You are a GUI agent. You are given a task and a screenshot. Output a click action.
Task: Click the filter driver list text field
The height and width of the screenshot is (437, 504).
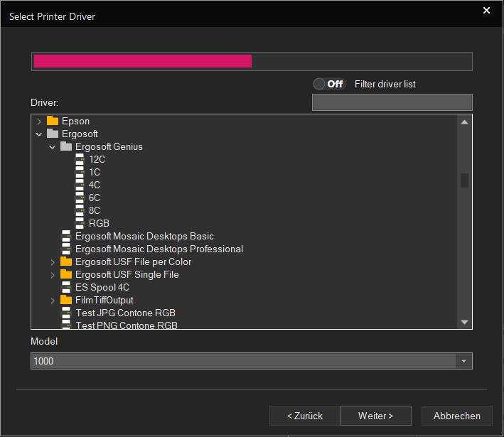392,102
